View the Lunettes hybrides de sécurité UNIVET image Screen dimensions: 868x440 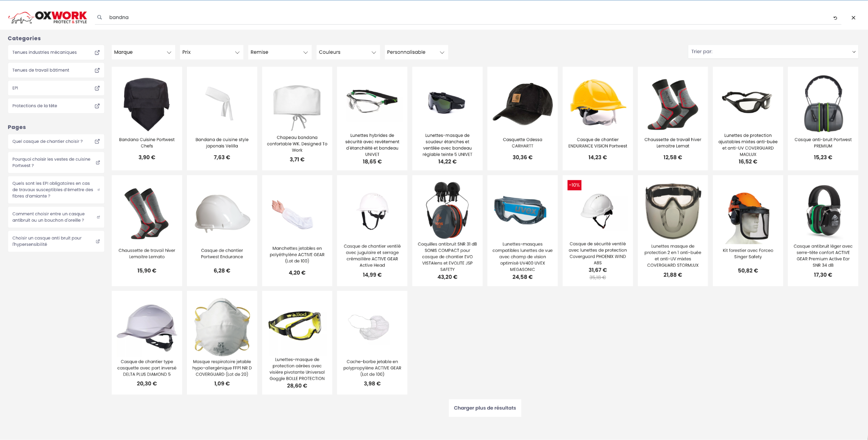372,101
